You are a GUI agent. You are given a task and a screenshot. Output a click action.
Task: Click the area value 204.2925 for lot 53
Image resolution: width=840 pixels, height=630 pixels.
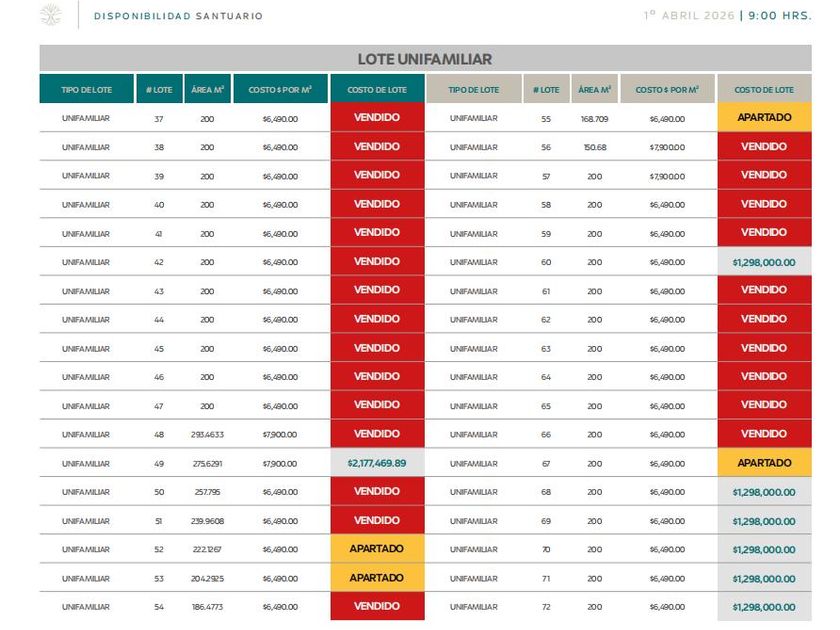pos(207,579)
